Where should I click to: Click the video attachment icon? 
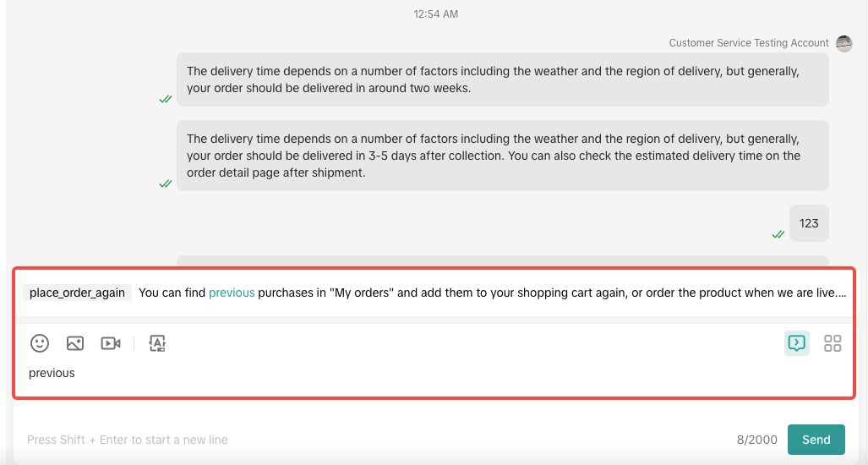click(x=111, y=343)
